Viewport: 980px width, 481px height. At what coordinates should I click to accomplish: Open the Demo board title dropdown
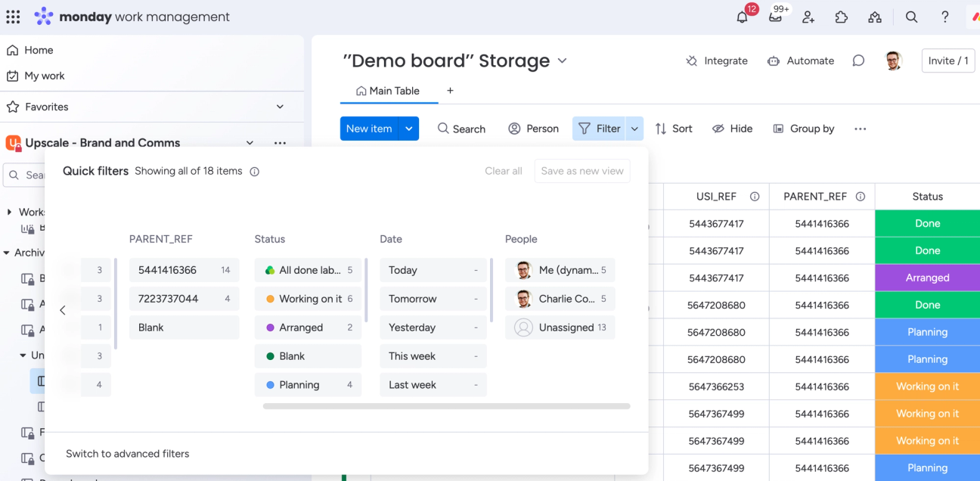click(x=562, y=61)
